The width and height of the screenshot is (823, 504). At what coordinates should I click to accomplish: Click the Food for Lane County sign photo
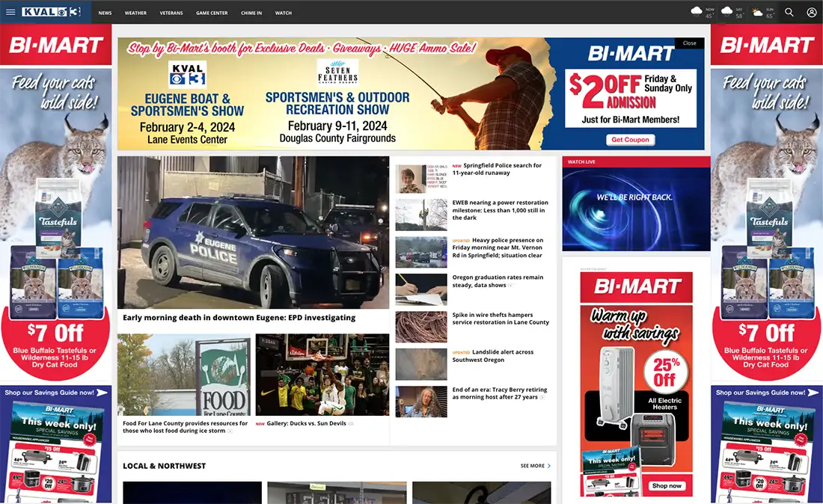(x=184, y=375)
